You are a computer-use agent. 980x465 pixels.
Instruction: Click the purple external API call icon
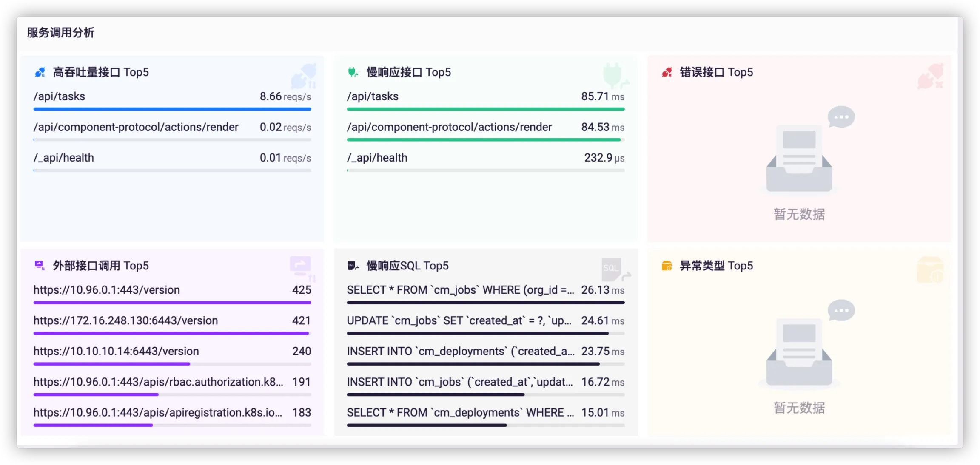click(39, 266)
